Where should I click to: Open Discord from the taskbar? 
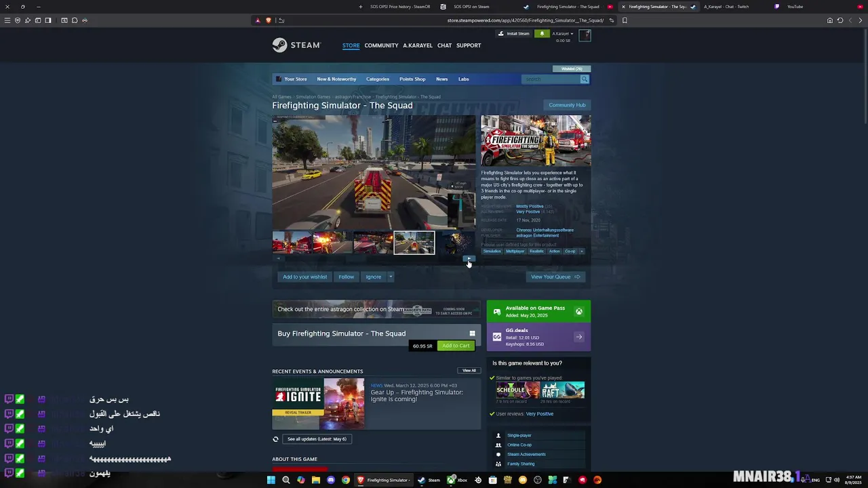pos(330,480)
